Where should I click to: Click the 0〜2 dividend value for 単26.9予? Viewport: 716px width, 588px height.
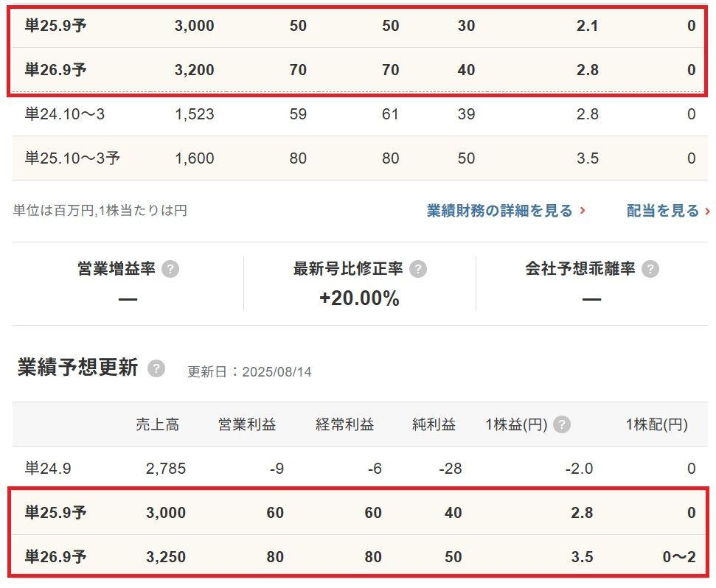click(679, 557)
